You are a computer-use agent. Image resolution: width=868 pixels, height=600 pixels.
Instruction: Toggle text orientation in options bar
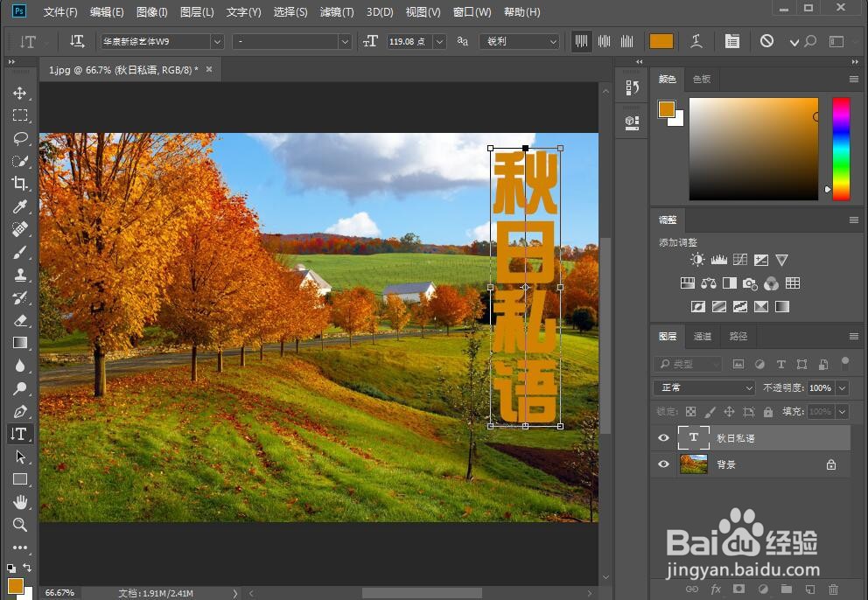tap(77, 41)
